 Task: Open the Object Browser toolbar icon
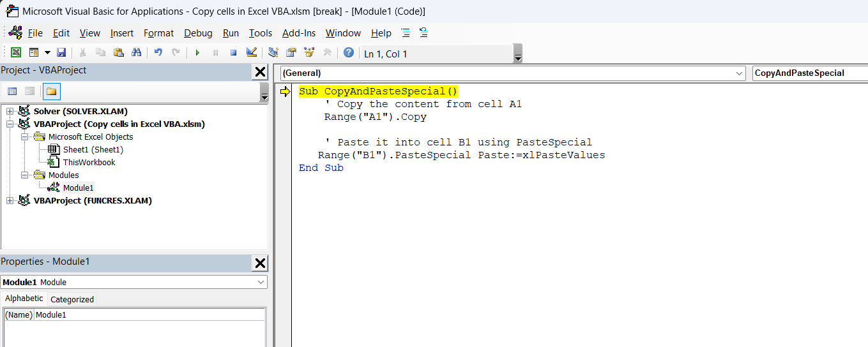[309, 53]
